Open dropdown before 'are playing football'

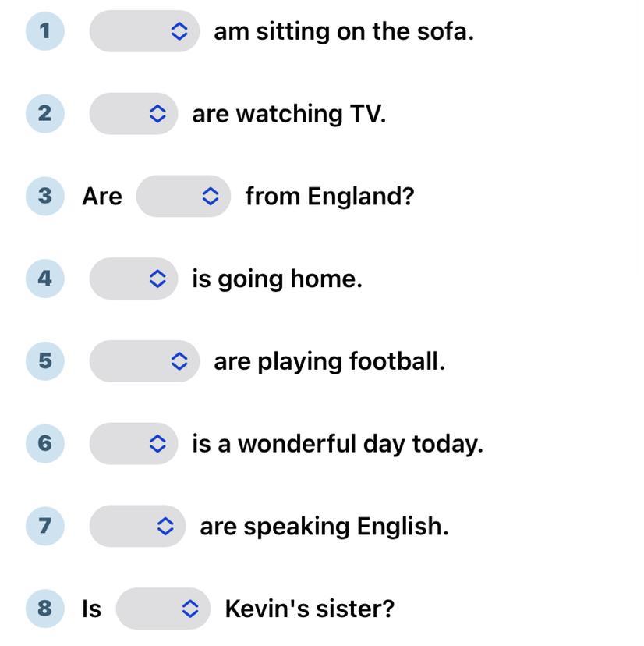144,361
